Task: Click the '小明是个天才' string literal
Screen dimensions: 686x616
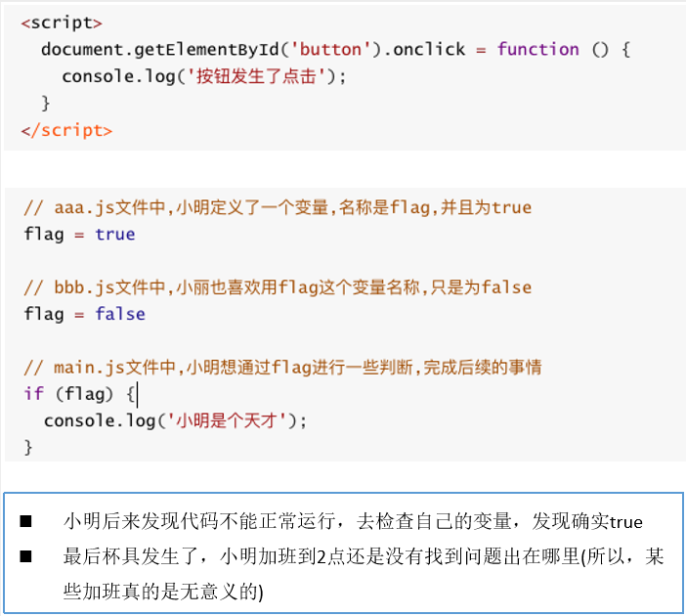Action: (232, 420)
